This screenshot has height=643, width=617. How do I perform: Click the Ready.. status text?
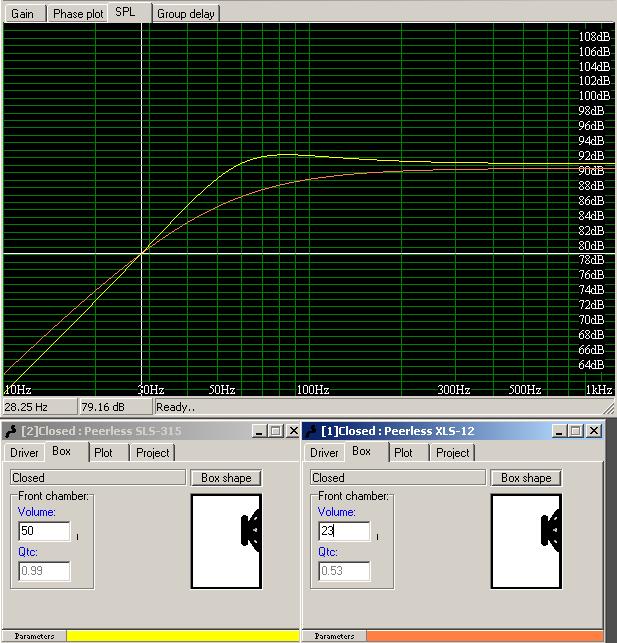[176, 407]
